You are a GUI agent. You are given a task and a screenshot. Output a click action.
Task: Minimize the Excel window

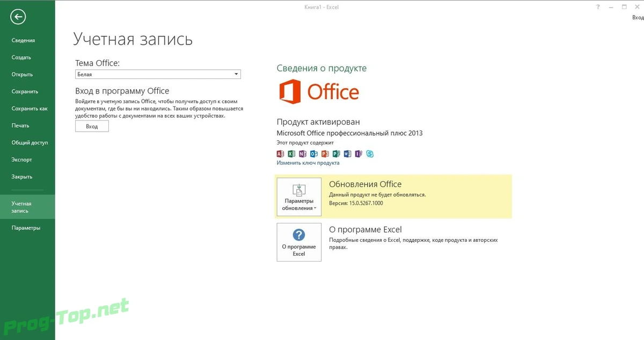tap(611, 7)
